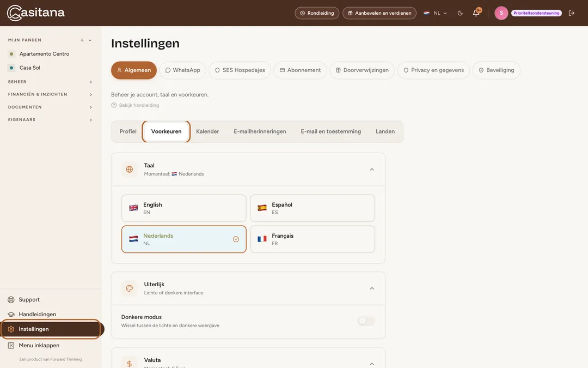The image size is (588, 368).
Task: Toggle dark mode moon icon in header
Action: pos(460,13)
